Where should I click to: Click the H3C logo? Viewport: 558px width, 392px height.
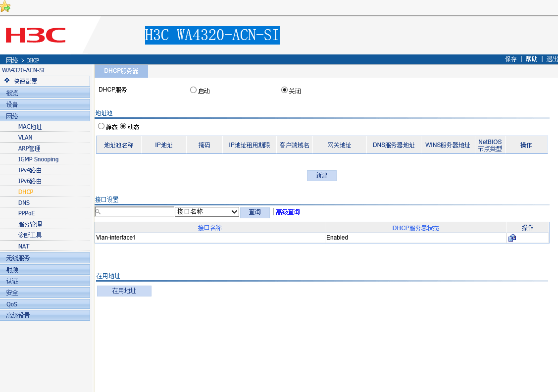pos(36,35)
